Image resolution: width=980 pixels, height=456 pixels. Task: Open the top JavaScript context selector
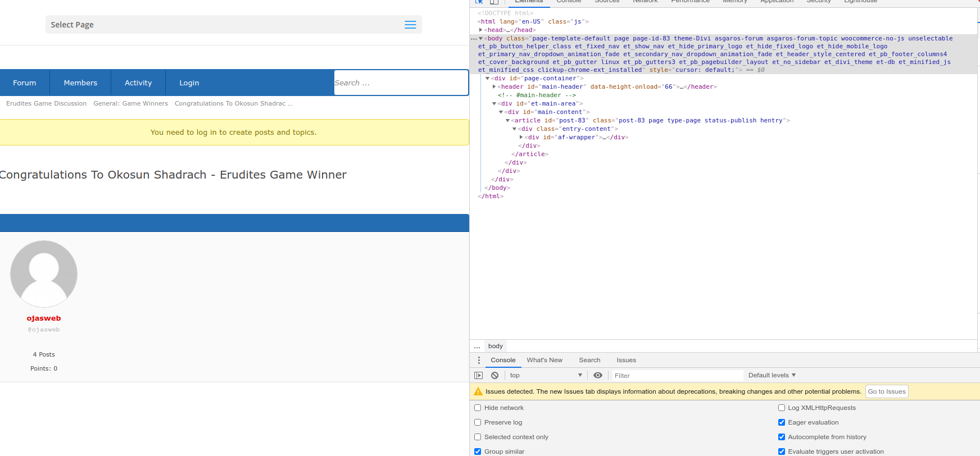pyautogui.click(x=545, y=376)
